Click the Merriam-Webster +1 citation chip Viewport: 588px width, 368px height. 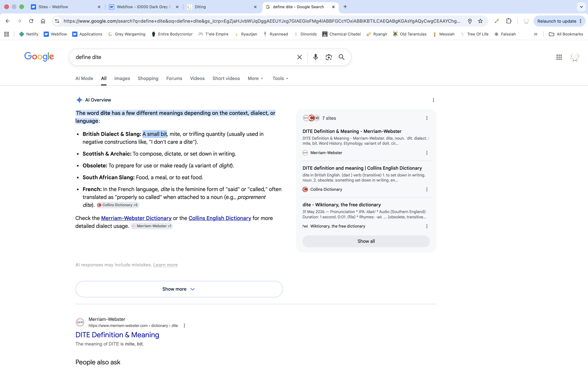(x=152, y=226)
